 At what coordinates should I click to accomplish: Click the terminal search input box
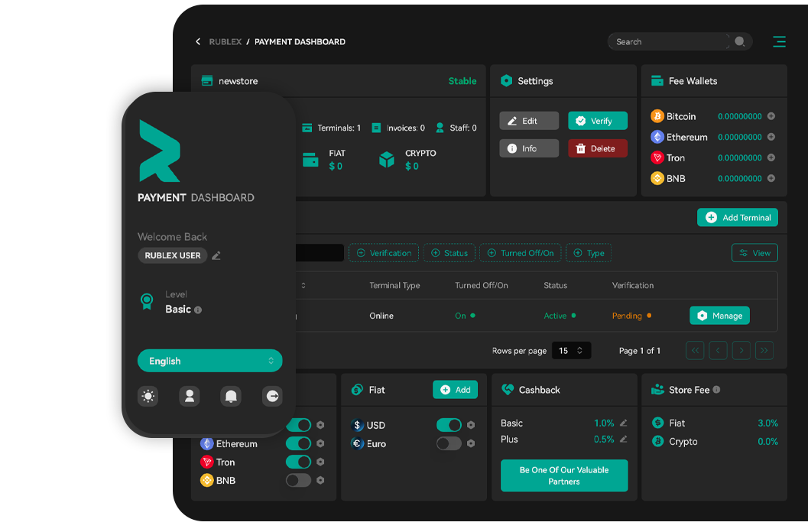(x=320, y=253)
